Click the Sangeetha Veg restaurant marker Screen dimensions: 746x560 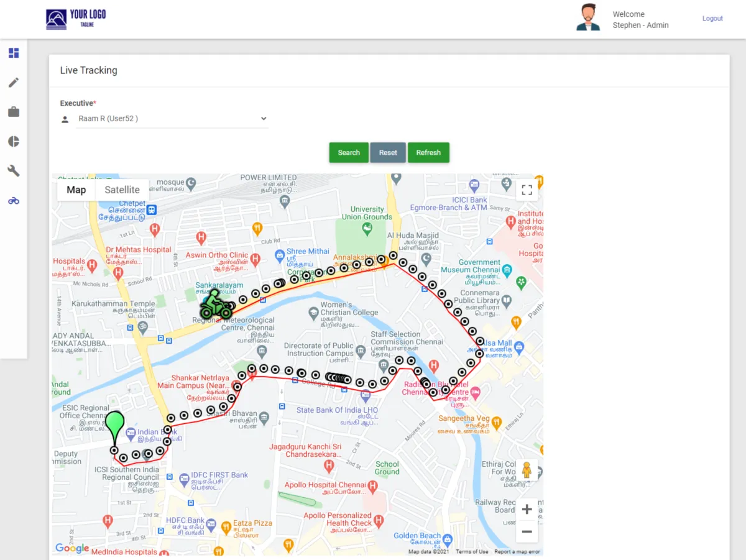496,423
